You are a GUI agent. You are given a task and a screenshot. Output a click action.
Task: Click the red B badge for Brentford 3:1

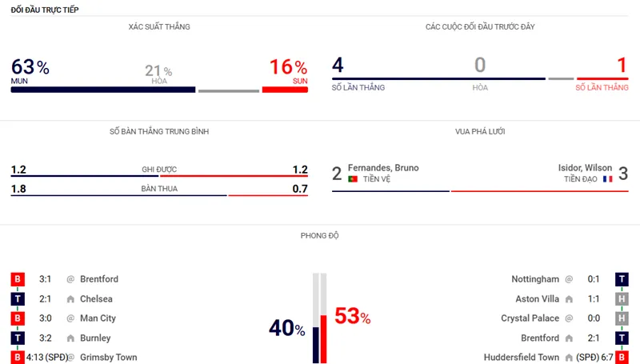pos(18,279)
